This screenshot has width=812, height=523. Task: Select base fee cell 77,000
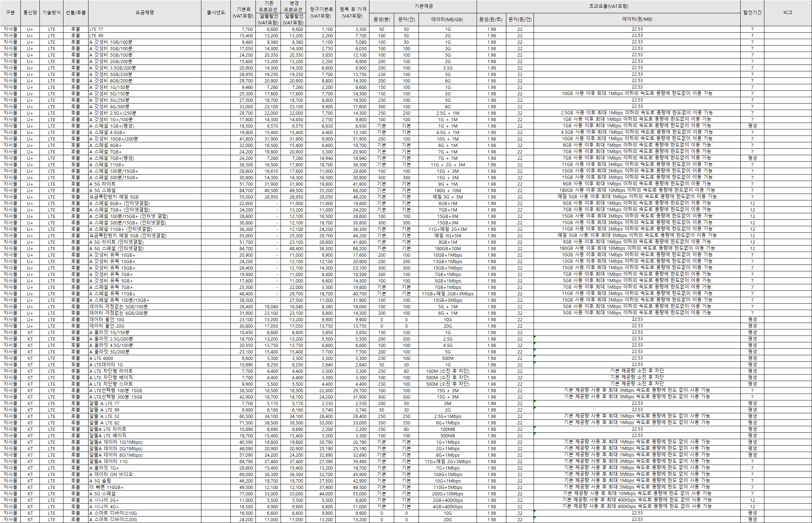(243, 494)
